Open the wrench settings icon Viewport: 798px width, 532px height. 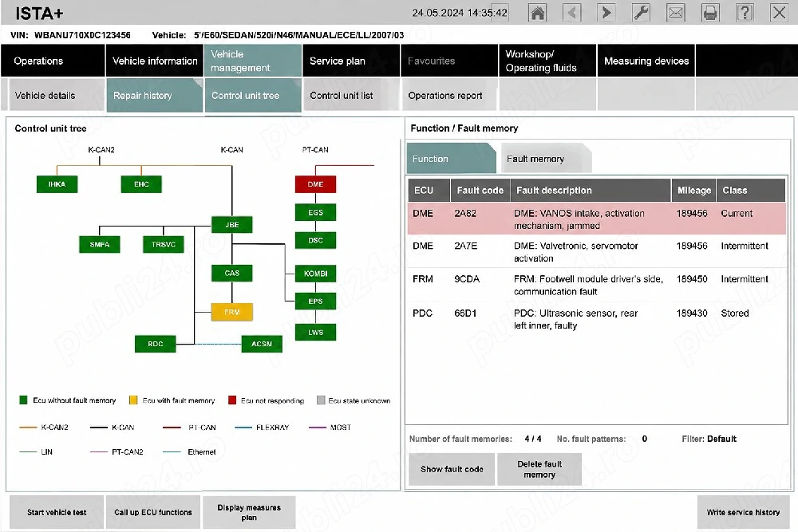pos(641,12)
